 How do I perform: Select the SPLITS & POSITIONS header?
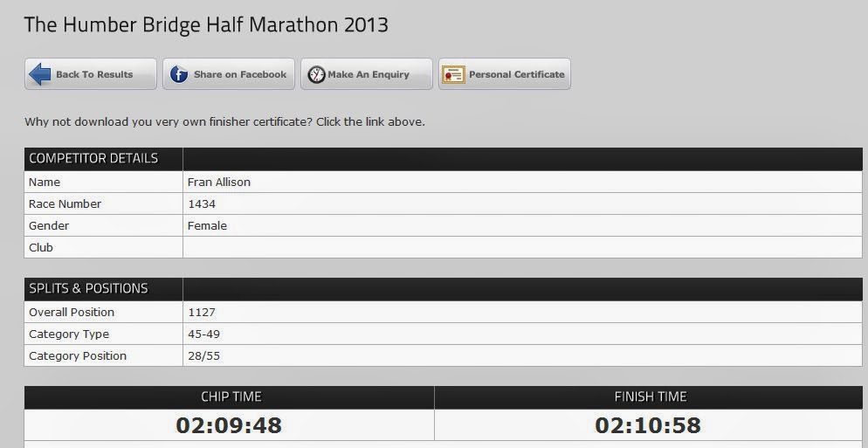click(x=88, y=288)
